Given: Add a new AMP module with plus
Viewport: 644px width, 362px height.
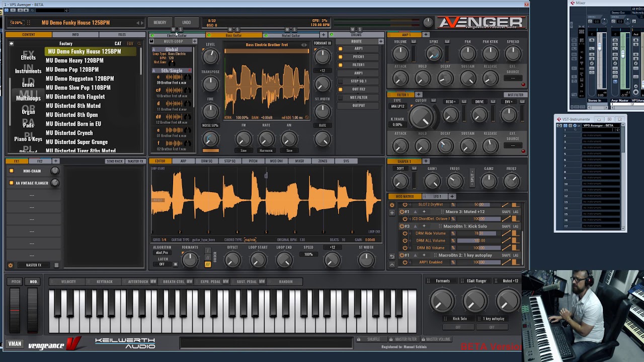Looking at the screenshot, I should pos(426,35).
